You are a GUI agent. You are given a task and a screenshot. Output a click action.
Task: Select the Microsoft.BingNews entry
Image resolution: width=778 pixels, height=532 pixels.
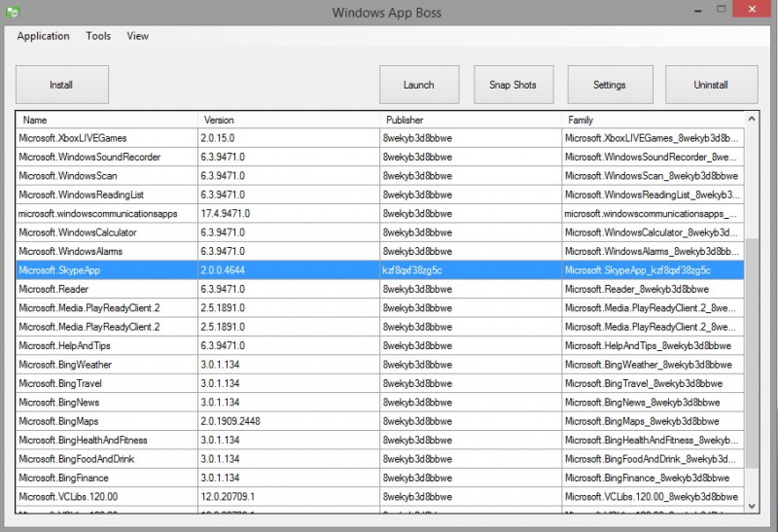[x=380, y=402]
